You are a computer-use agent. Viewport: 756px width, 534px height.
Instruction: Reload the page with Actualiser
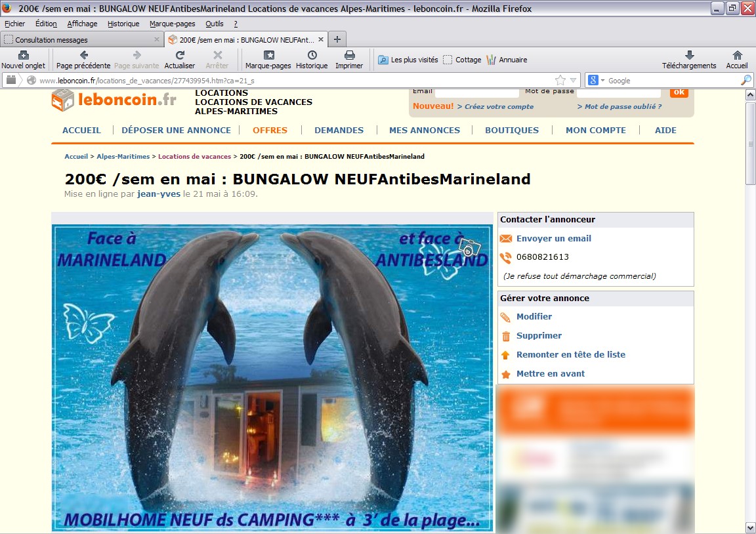pos(180,60)
